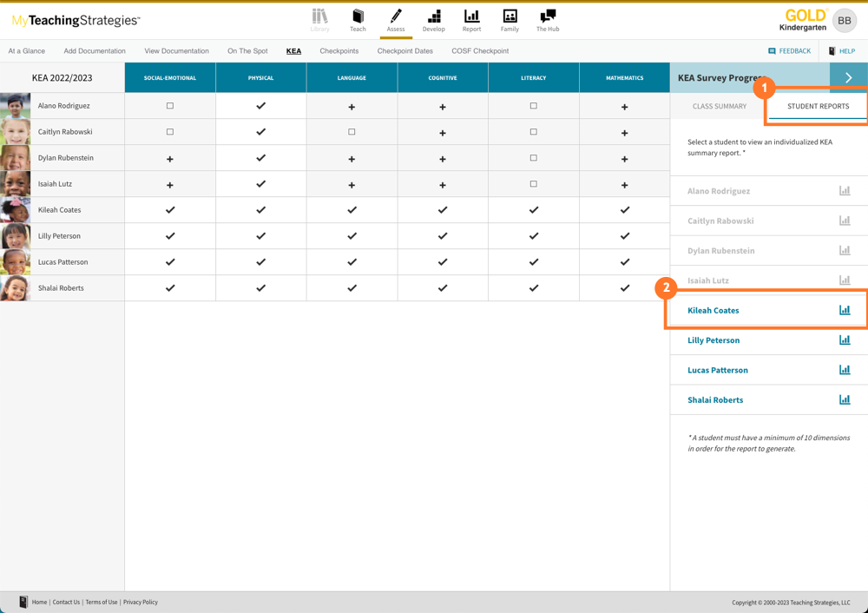Click Caitlyn Rabowski Language empty checkbox
Screen dimensions: 868x613
pyautogui.click(x=352, y=132)
